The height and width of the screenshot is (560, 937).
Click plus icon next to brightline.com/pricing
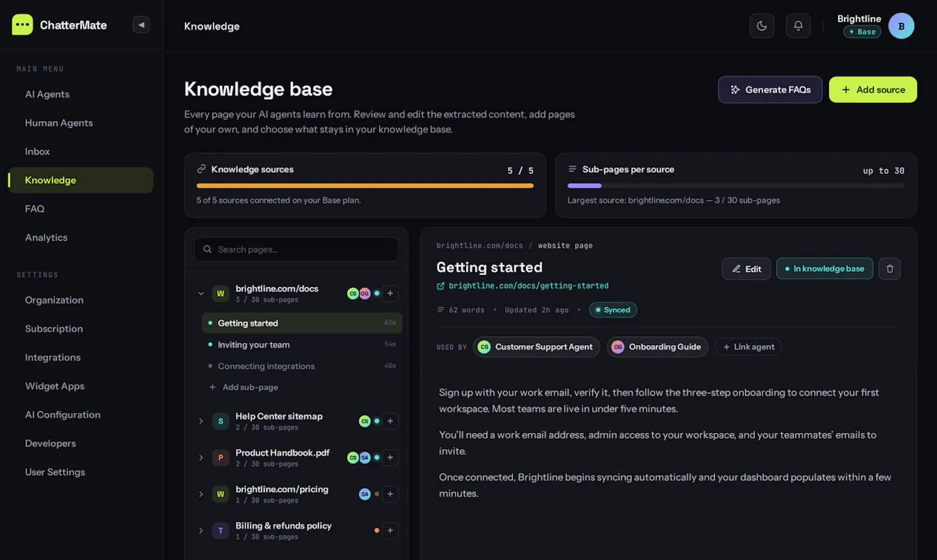click(x=390, y=494)
